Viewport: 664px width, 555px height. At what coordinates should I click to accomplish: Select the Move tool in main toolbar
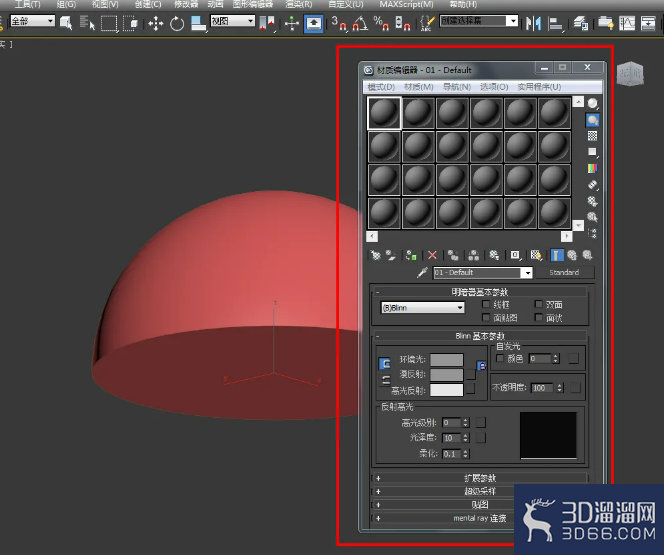(x=156, y=23)
